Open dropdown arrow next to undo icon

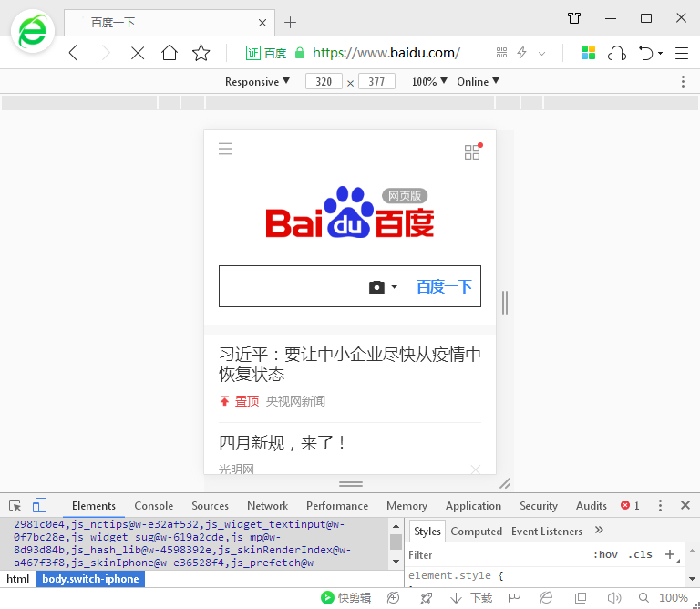pyautogui.click(x=660, y=54)
